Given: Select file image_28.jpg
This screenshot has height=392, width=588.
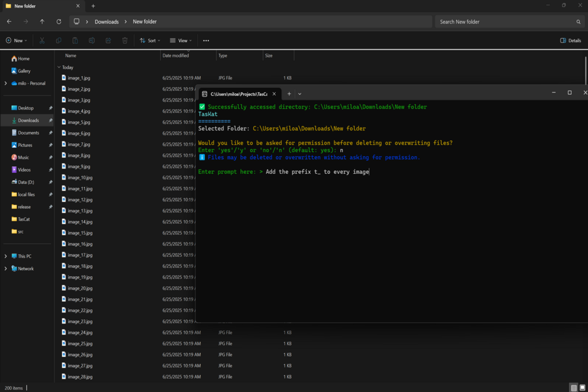Looking at the screenshot, I should [77, 377].
